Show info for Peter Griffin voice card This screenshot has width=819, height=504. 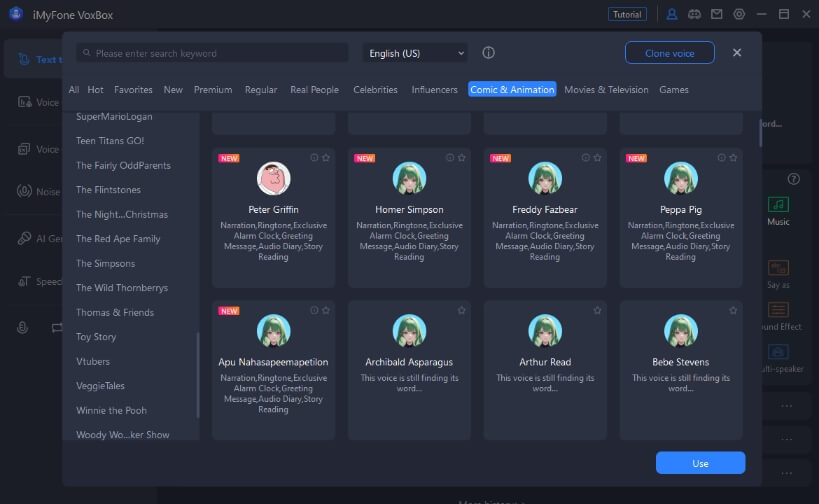314,158
